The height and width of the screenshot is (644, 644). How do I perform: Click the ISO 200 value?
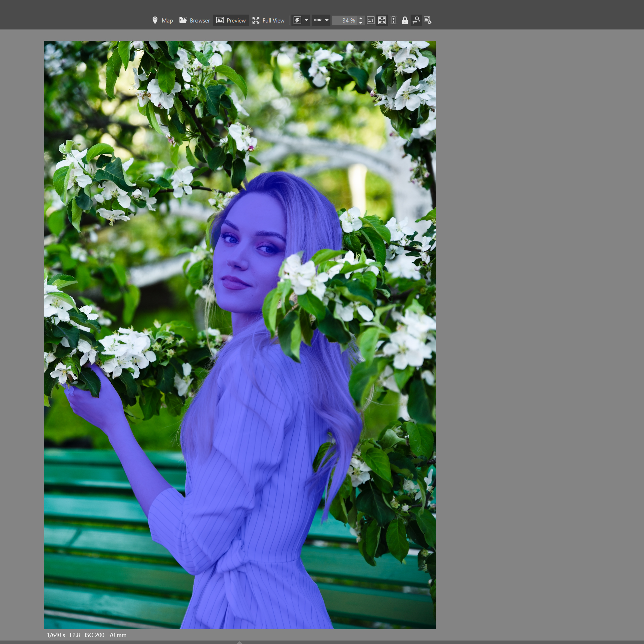click(94, 635)
